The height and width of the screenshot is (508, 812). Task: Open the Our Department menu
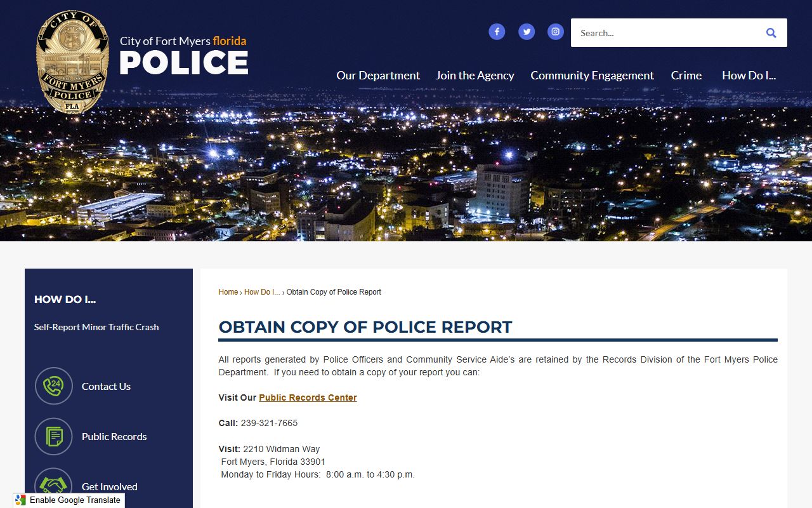tap(378, 76)
